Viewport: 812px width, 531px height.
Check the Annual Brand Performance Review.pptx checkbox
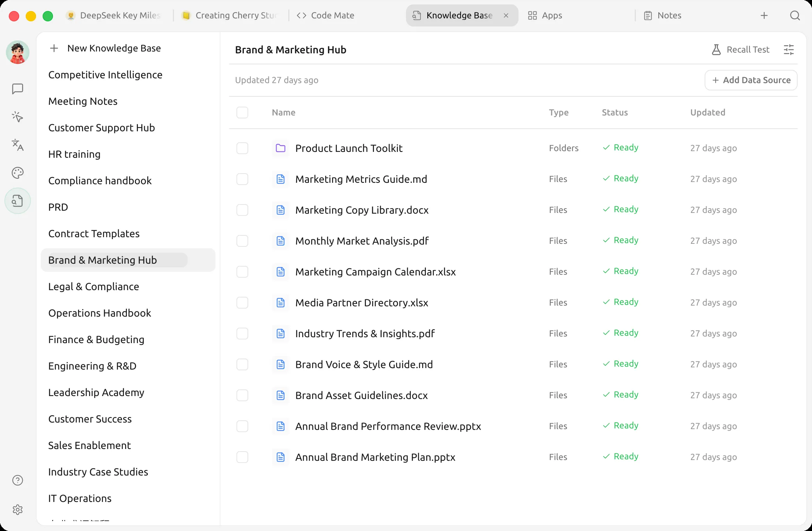click(x=242, y=426)
